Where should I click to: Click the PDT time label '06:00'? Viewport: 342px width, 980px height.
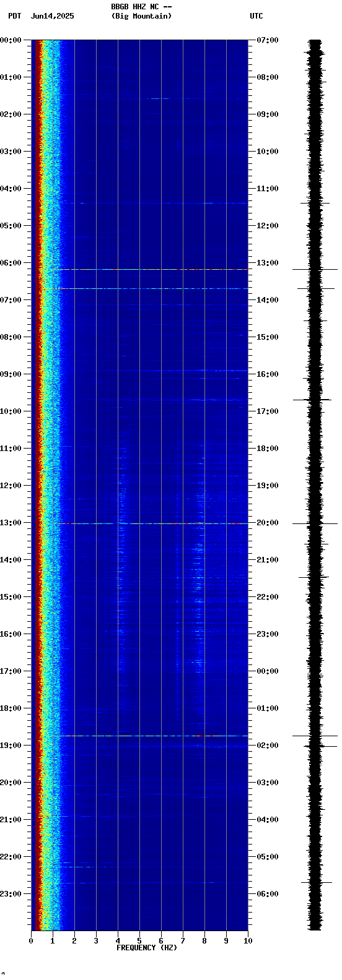pos(11,263)
